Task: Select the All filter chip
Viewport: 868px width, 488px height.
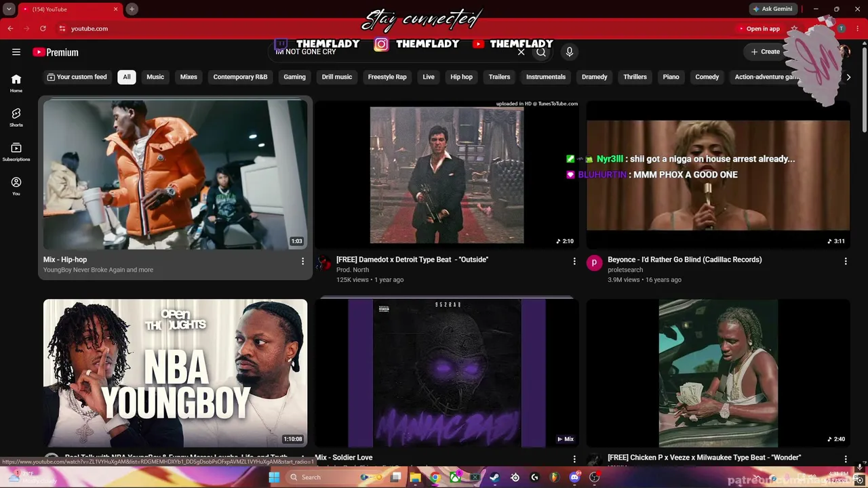Action: (x=126, y=77)
